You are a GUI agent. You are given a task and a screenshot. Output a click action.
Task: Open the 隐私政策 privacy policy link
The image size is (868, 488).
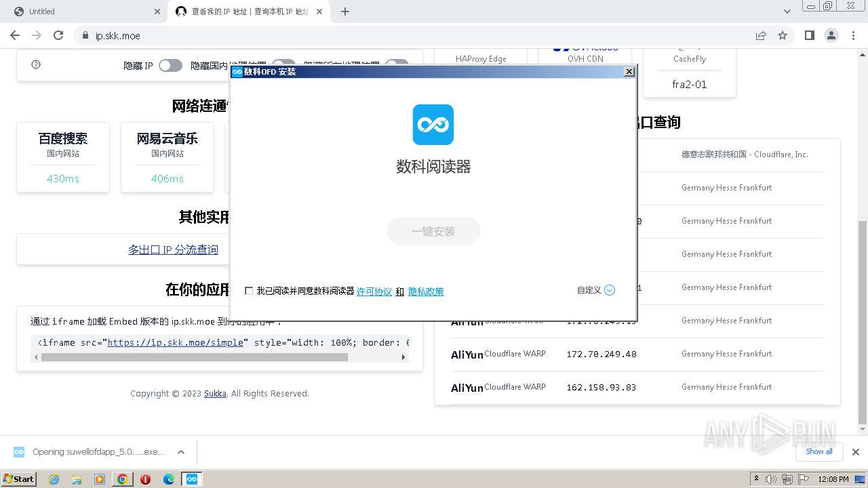(x=426, y=291)
